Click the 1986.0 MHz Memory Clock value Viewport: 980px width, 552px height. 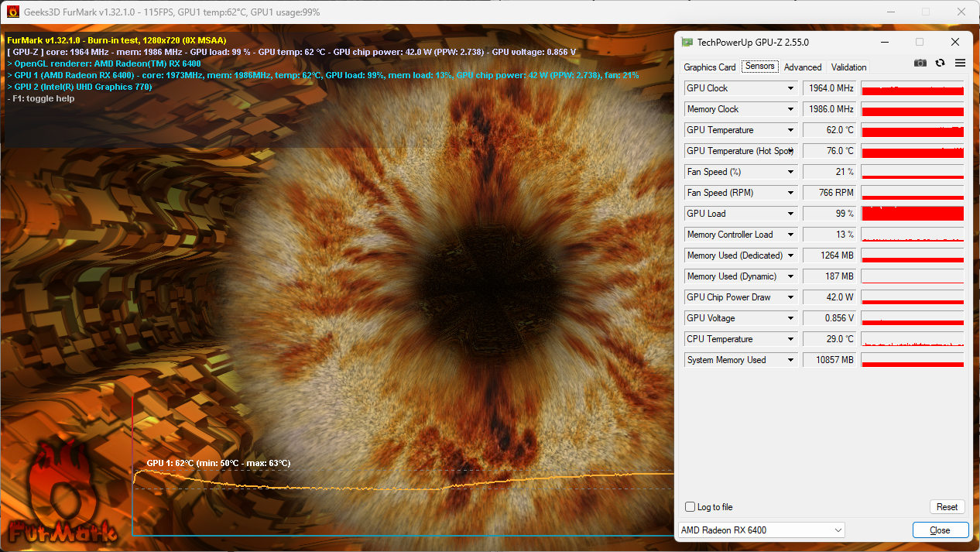click(830, 109)
